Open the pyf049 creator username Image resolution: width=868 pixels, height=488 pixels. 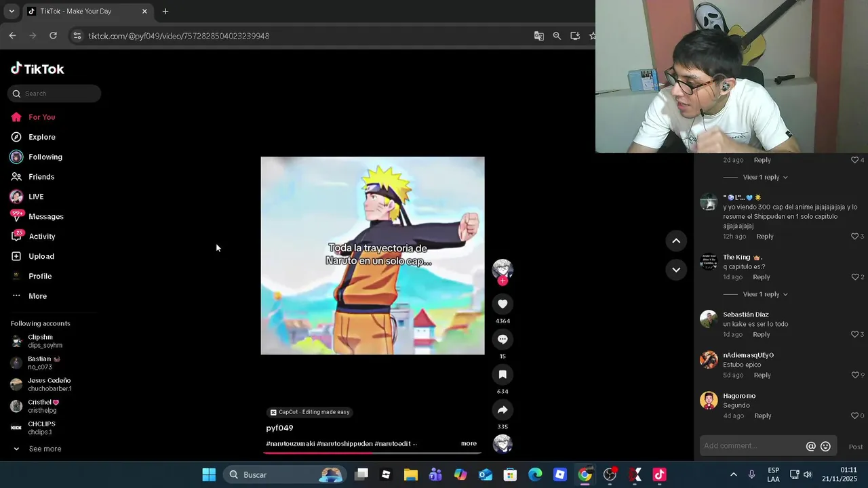[279, 428]
